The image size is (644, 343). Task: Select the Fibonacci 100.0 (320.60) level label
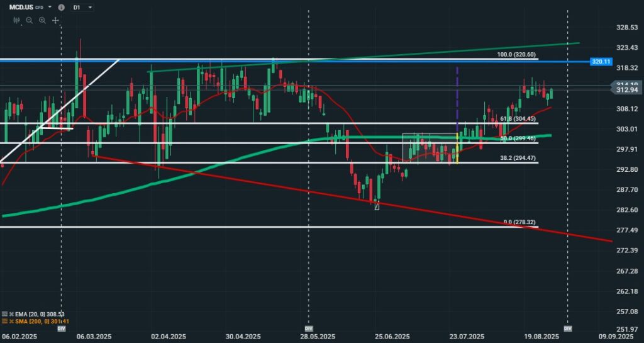517,55
